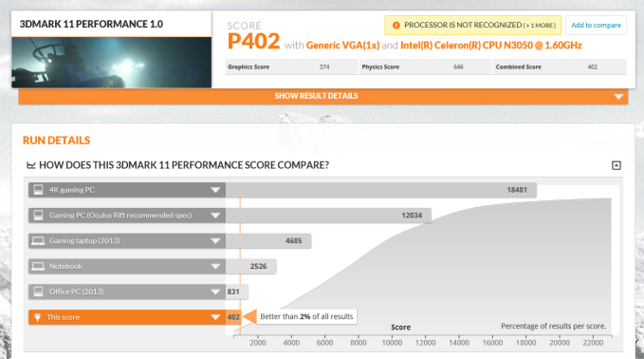Screen dimensions: 644x359
Task: Expand the Gaming laptop (2013) dropdown arrow
Action: coord(215,241)
